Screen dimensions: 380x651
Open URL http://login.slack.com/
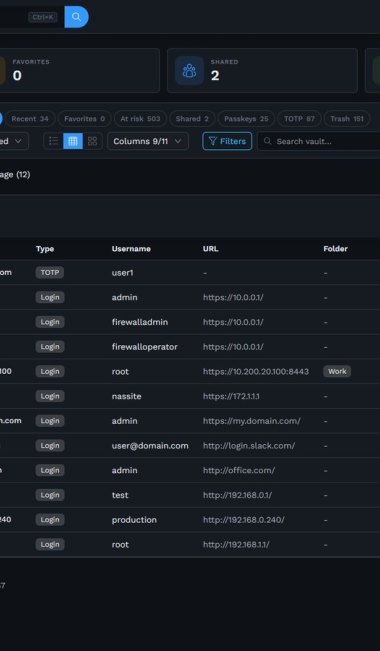249,445
